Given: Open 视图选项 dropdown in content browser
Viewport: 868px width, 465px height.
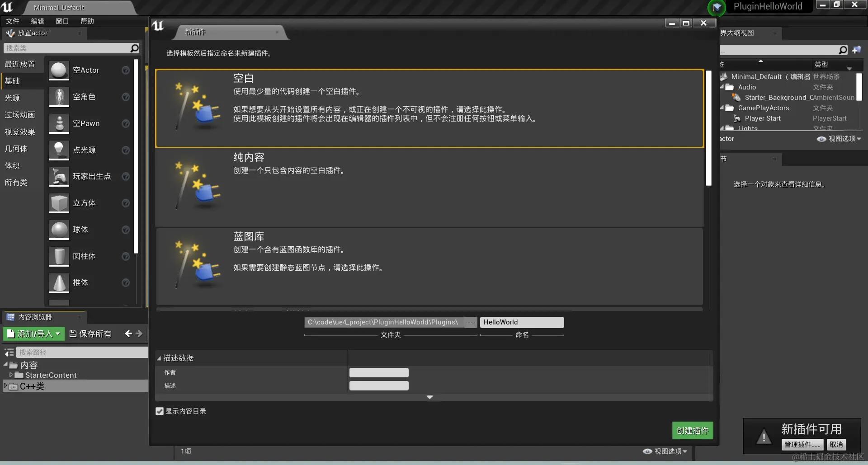Looking at the screenshot, I should point(665,451).
